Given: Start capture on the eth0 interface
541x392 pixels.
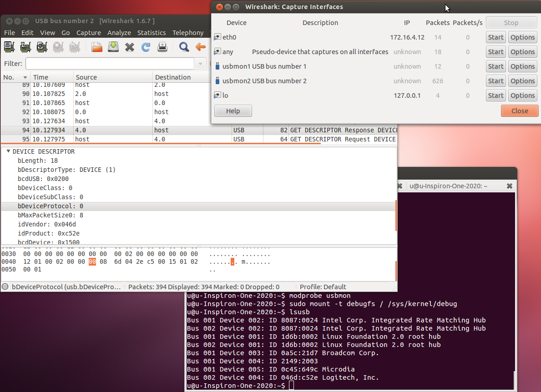Looking at the screenshot, I should click(495, 37).
